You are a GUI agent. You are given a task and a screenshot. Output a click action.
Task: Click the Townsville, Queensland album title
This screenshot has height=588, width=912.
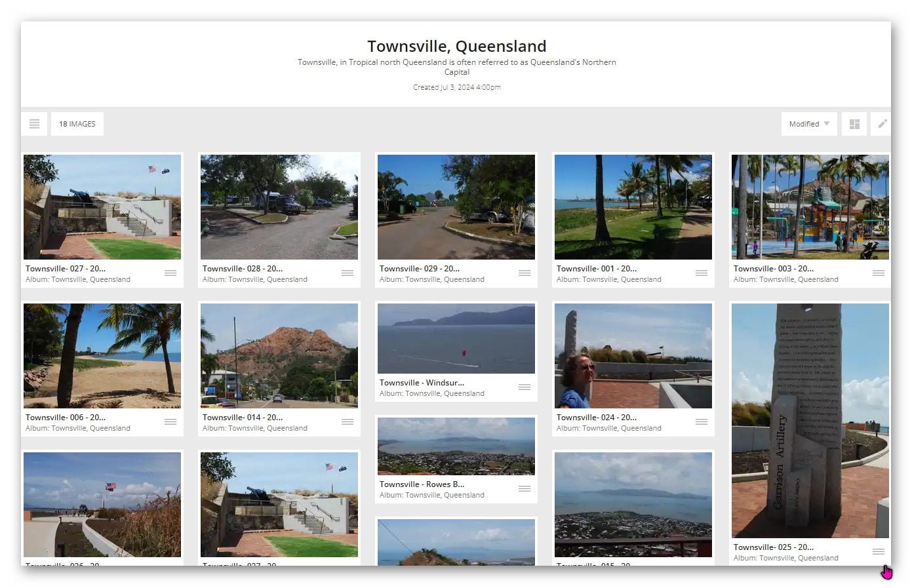pos(456,47)
